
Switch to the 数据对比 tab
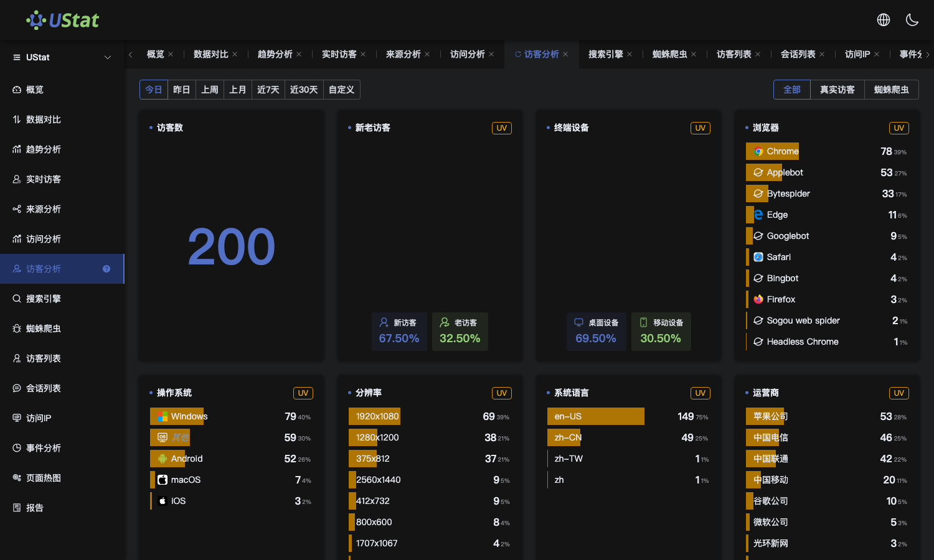tap(210, 54)
